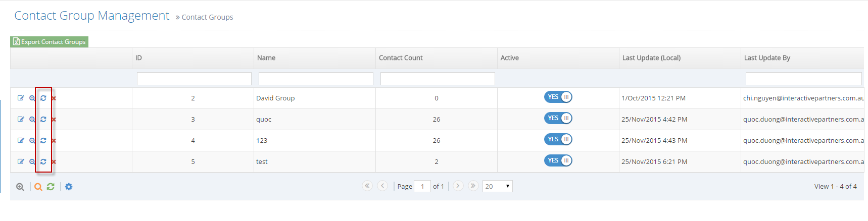
Task: Click refresh icon for David Group row
Action: tap(43, 98)
